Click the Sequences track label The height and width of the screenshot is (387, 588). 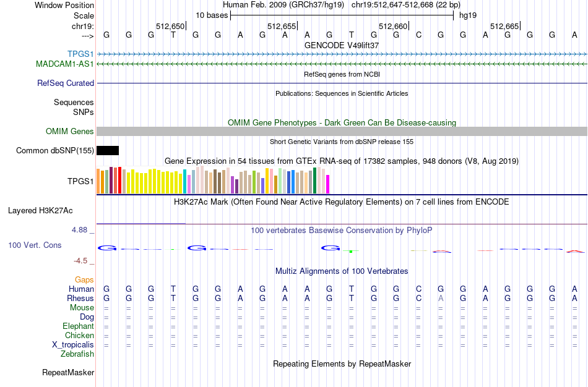[x=74, y=102]
